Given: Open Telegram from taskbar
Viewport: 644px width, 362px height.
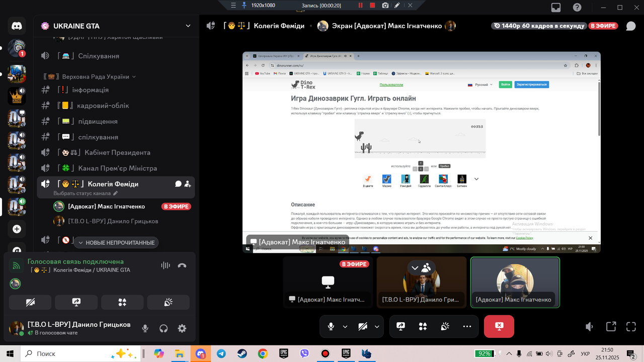Looking at the screenshot, I should [221, 354].
